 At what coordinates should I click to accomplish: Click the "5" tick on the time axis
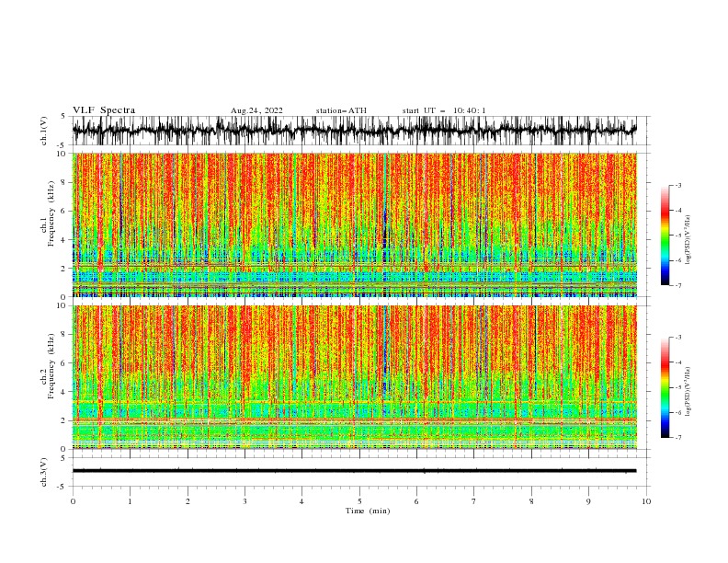pos(359,501)
